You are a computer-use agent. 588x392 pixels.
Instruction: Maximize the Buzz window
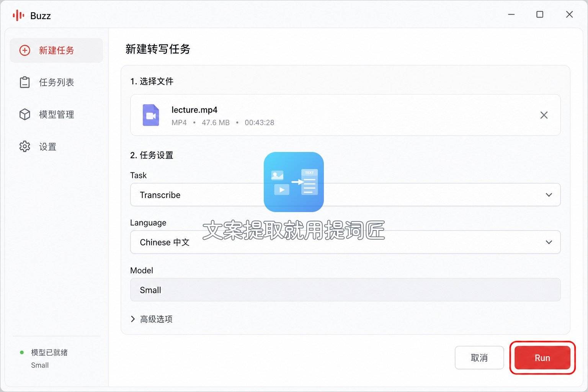[540, 15]
